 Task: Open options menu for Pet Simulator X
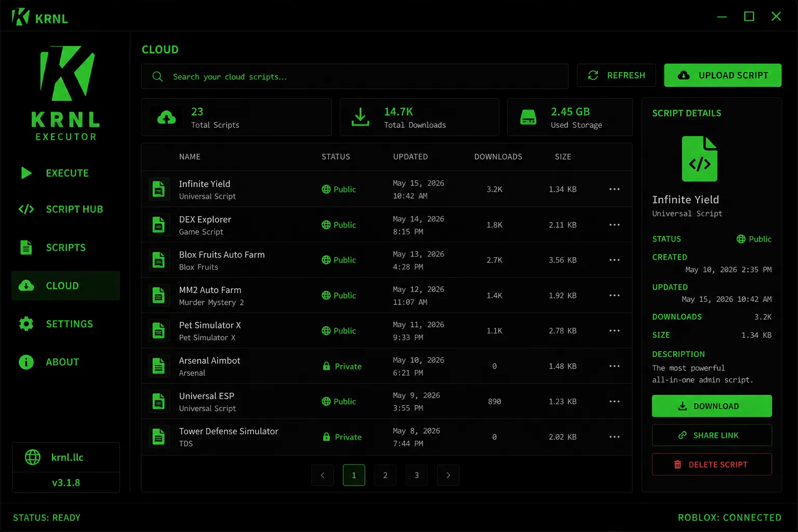click(x=615, y=330)
